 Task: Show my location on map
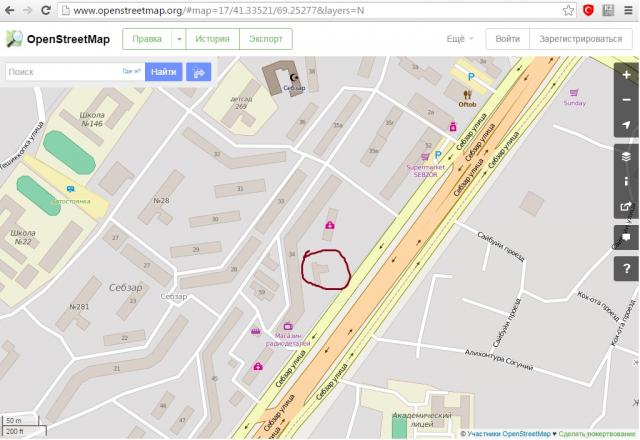coord(626,125)
